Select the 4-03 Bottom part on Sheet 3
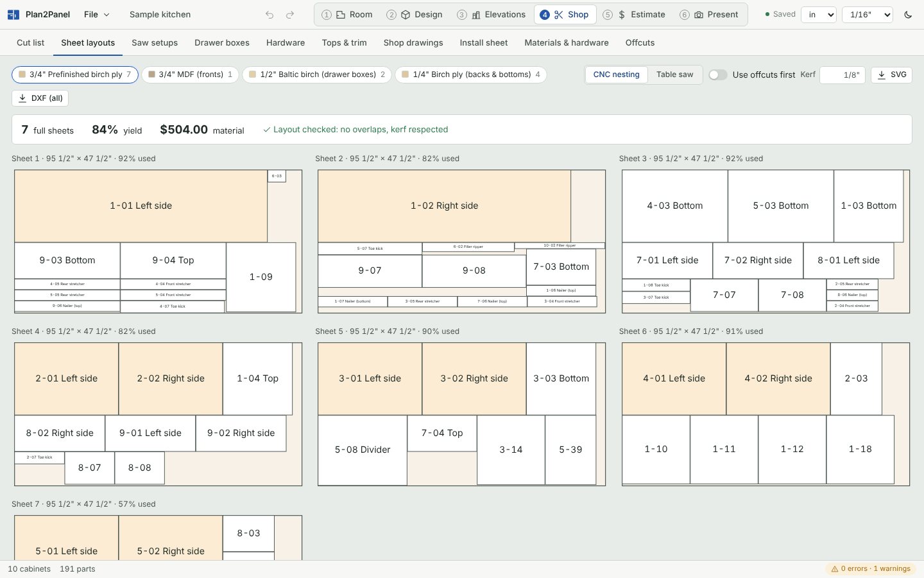The height and width of the screenshot is (578, 924). coord(675,206)
